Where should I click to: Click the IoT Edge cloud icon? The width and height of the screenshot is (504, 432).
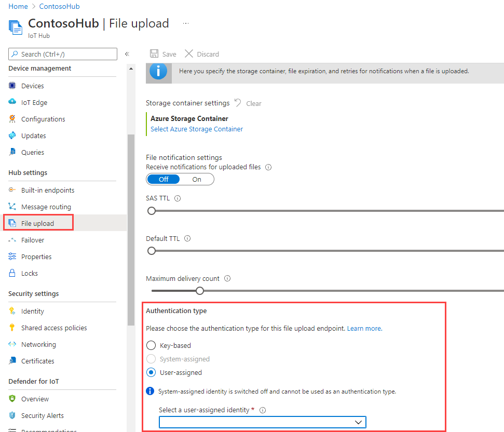click(x=12, y=102)
